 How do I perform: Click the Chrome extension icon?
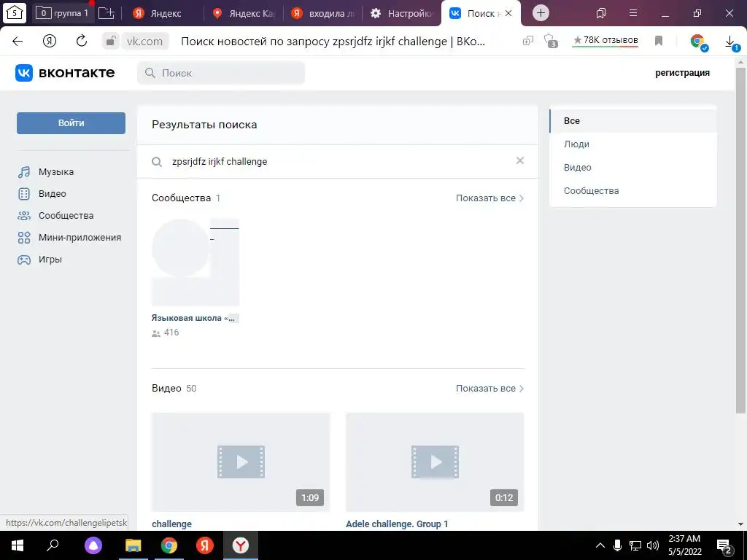[x=698, y=42]
